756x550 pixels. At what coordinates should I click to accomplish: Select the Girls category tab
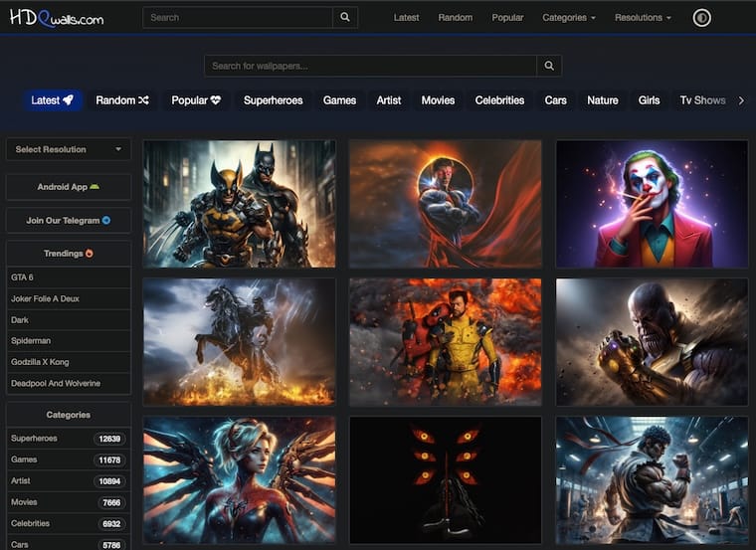coord(649,100)
